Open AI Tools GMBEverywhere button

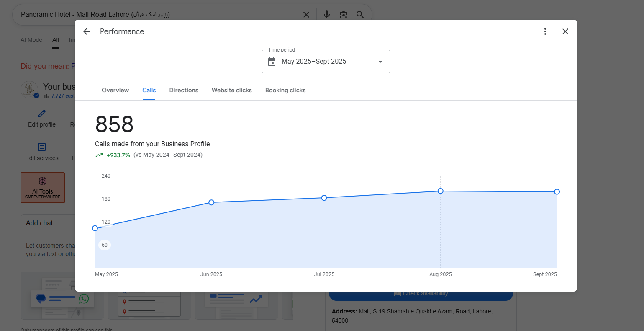pyautogui.click(x=43, y=188)
